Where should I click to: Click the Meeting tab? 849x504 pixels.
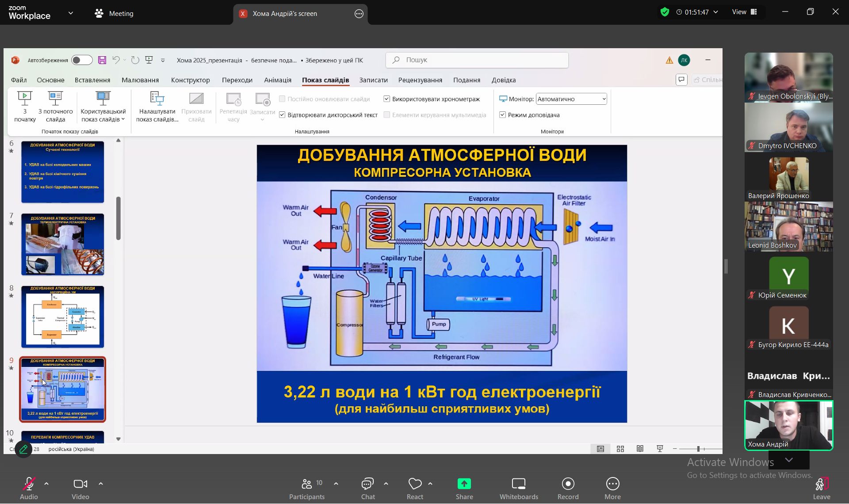[x=114, y=14]
